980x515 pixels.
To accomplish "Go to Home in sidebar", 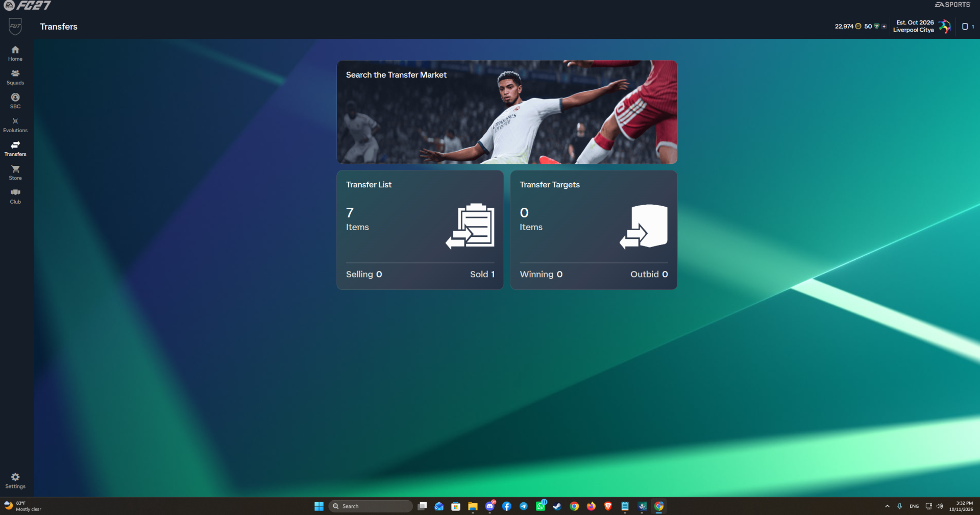I will (x=15, y=53).
